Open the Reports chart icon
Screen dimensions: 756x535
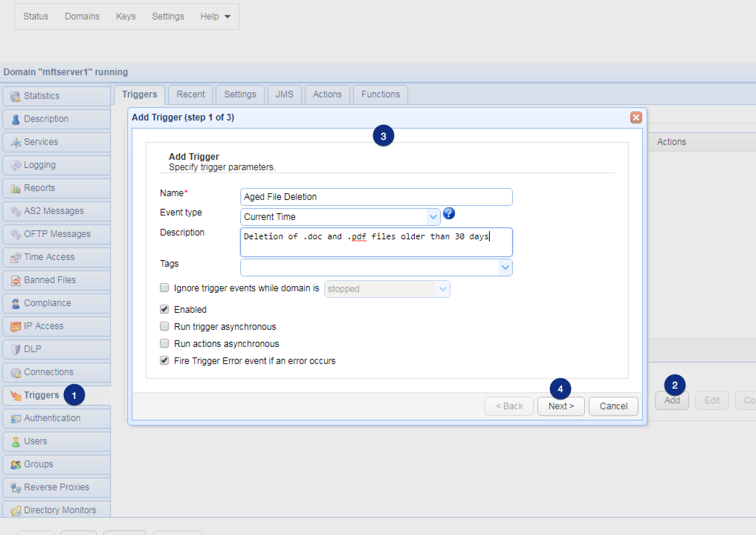click(16, 188)
